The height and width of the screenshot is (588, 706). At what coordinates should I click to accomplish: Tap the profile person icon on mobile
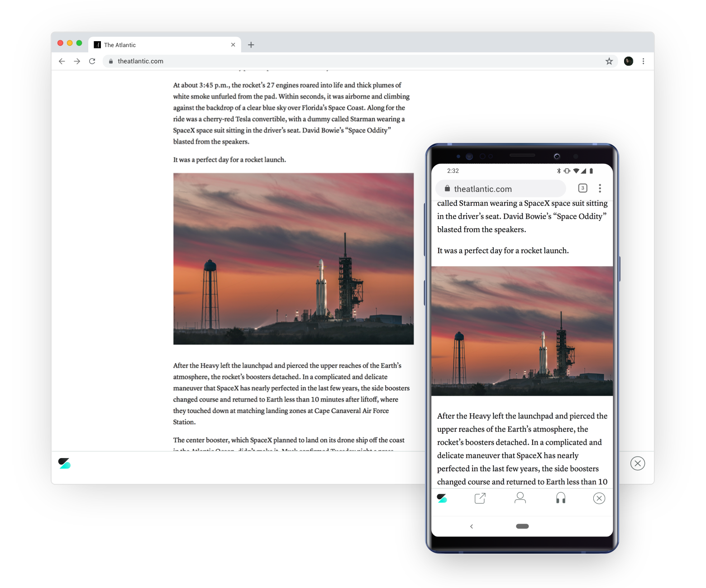coord(520,498)
